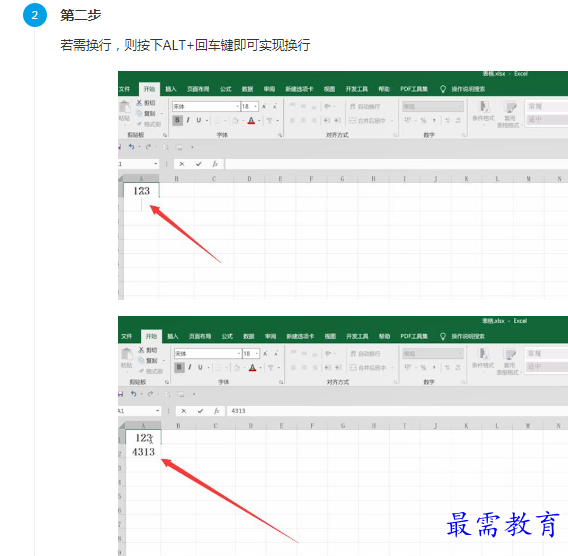Open font size 18 dropdown in upper Excel
Viewport: 568px width, 556px height.
256,106
